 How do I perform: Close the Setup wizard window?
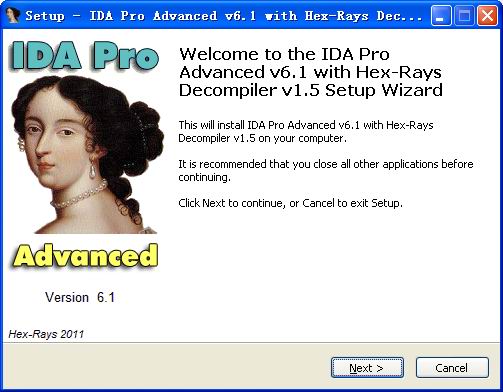coord(487,15)
